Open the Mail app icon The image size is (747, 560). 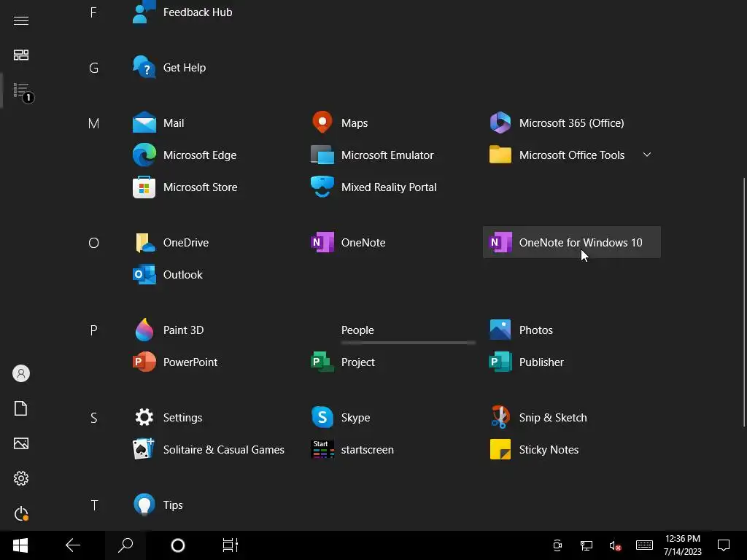[144, 122]
